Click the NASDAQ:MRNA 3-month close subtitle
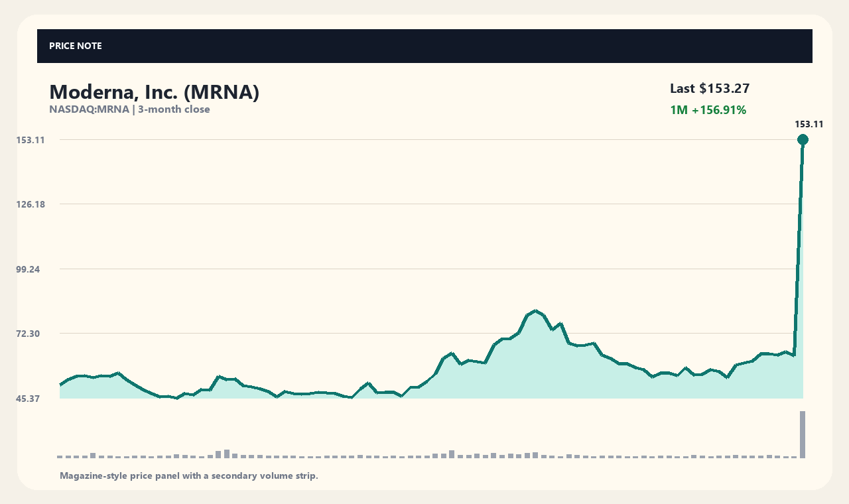The image size is (849, 504). (x=129, y=109)
